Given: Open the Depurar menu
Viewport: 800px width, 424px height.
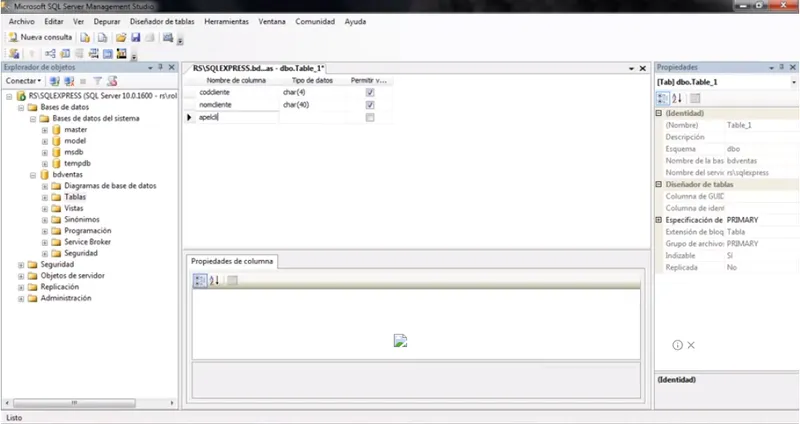Looking at the screenshot, I should (107, 21).
